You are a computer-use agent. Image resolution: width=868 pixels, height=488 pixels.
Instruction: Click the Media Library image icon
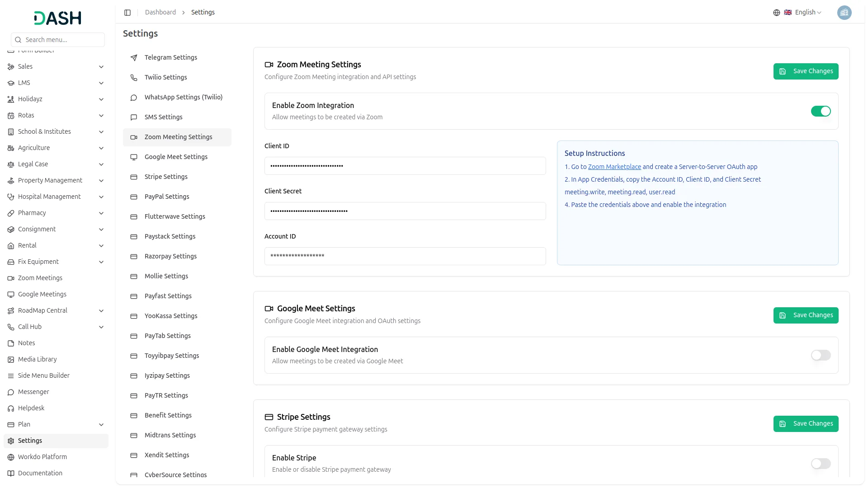click(x=11, y=360)
